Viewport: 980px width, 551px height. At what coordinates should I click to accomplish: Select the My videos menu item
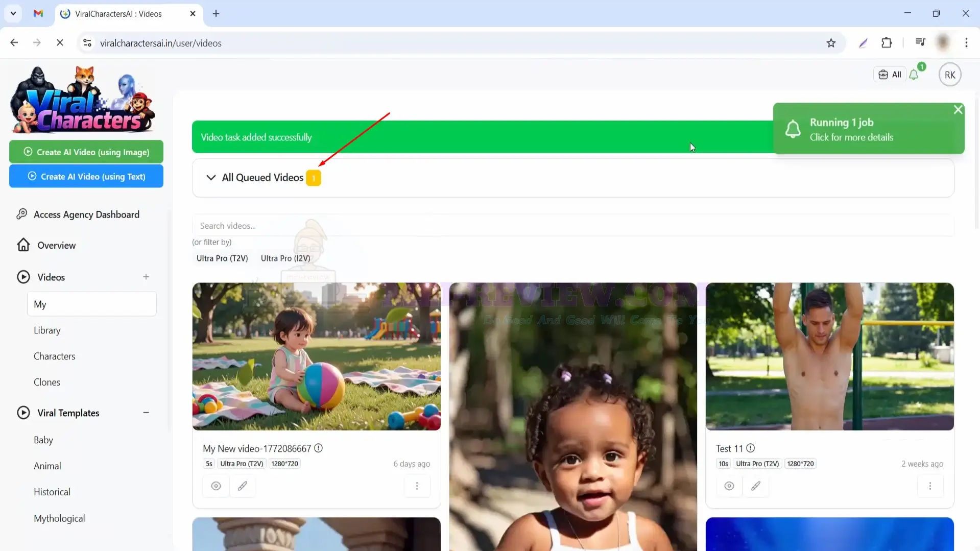[x=92, y=304]
